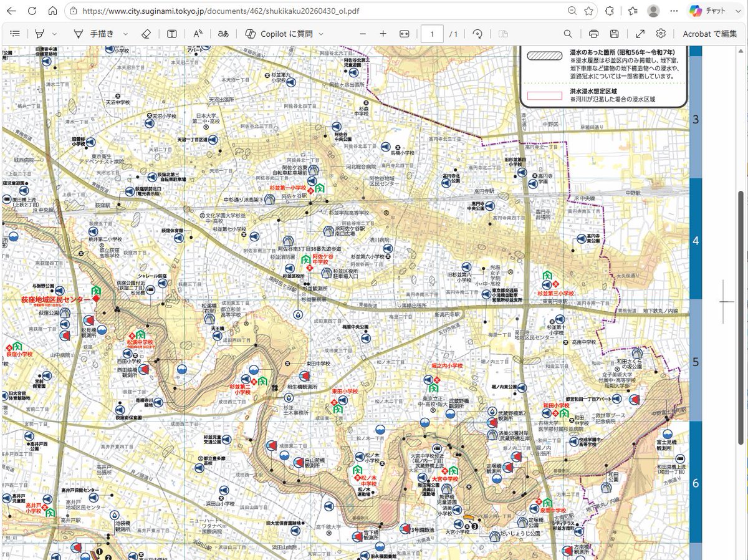
Task: Click the 大宮中学校 label
Action: coord(444,479)
